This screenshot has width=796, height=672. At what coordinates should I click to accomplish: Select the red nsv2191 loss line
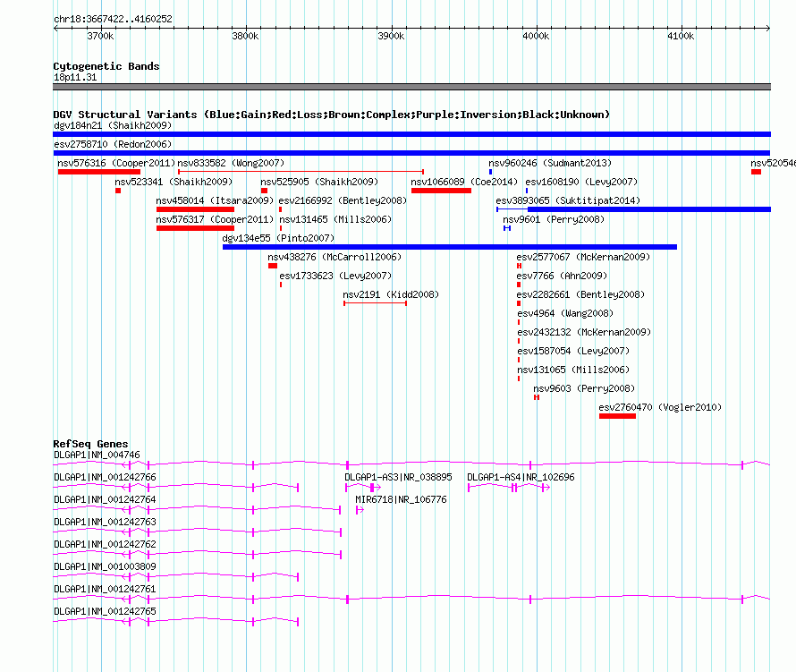coord(375,303)
